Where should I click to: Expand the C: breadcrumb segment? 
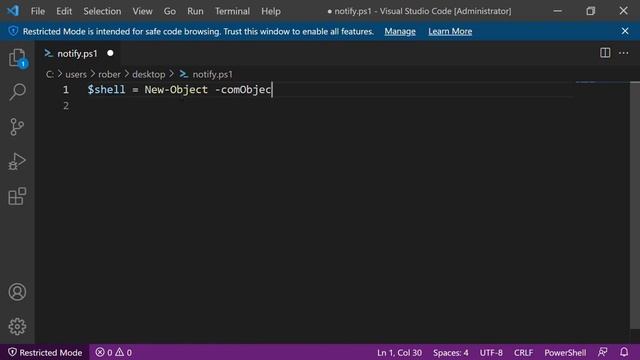coord(49,74)
